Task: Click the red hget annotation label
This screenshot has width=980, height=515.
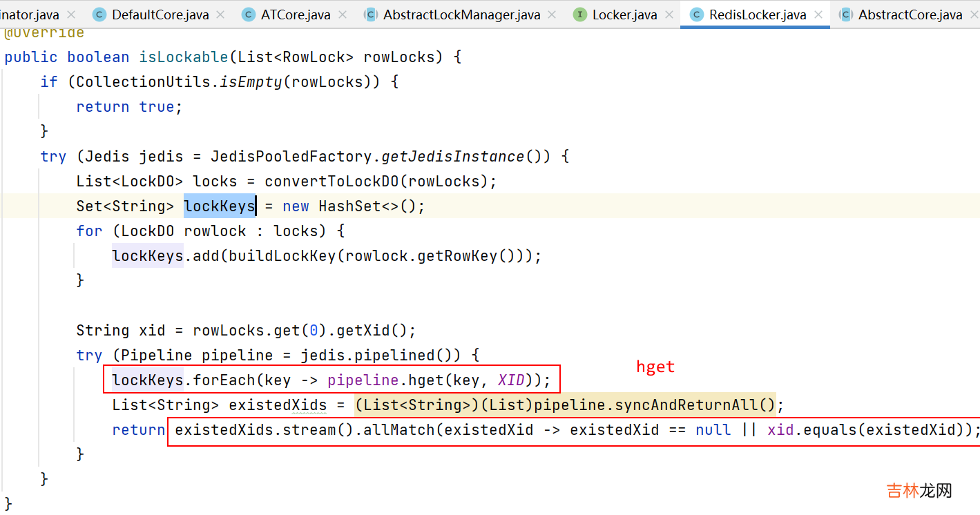Action: [655, 367]
